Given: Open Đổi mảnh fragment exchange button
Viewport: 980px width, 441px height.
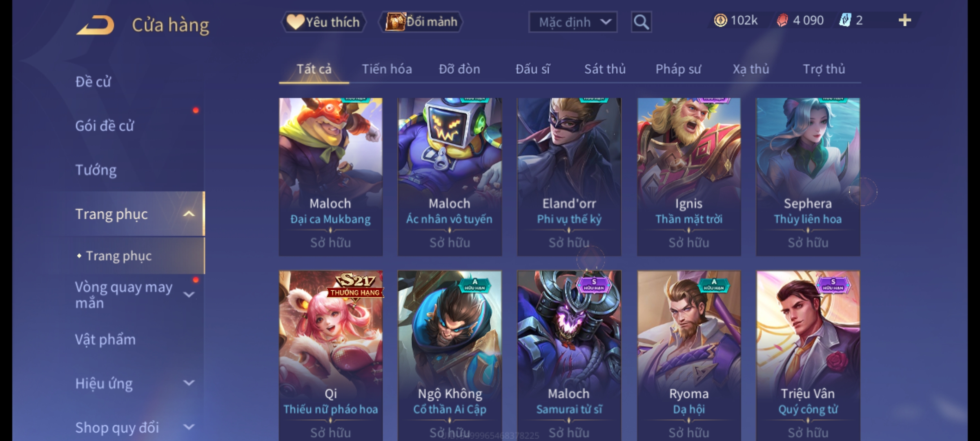Looking at the screenshot, I should pyautogui.click(x=421, y=22).
